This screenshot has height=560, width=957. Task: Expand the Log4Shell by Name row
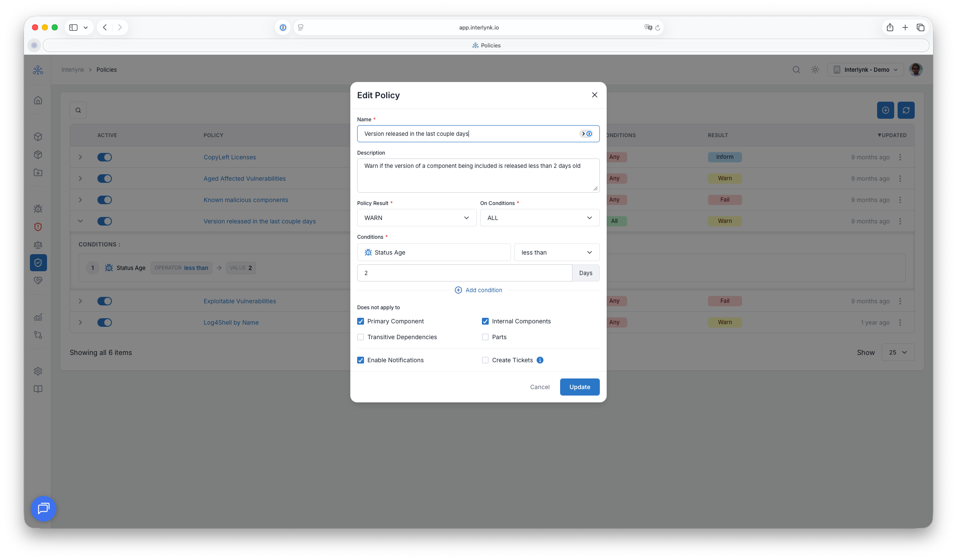pos(80,323)
